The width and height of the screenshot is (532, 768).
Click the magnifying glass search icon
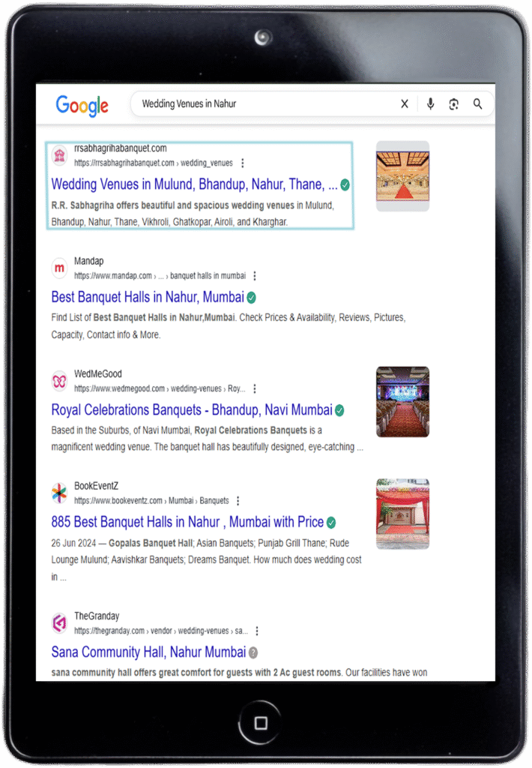477,103
